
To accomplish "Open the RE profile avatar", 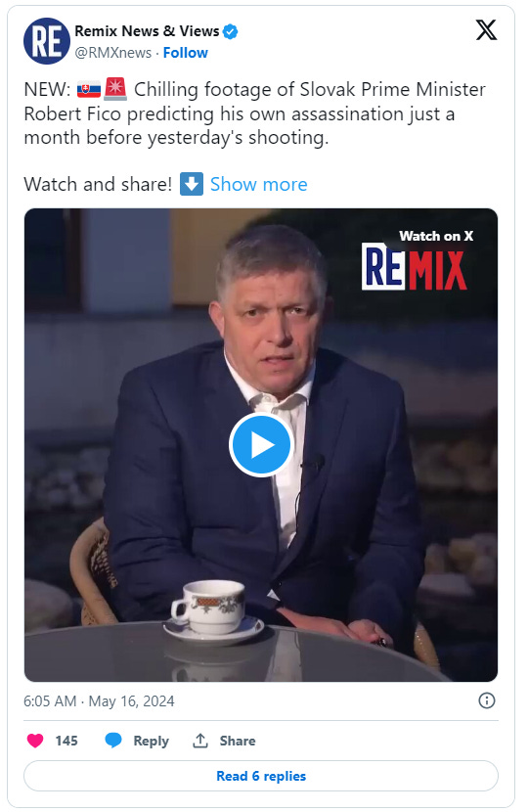I will (x=47, y=41).
